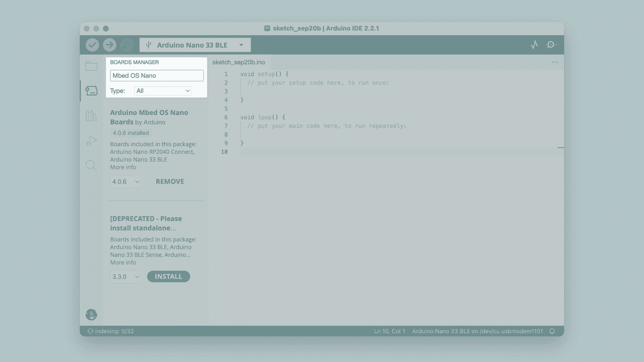Open the 3.3.0 version dropdown
644x362 pixels.
click(125, 277)
